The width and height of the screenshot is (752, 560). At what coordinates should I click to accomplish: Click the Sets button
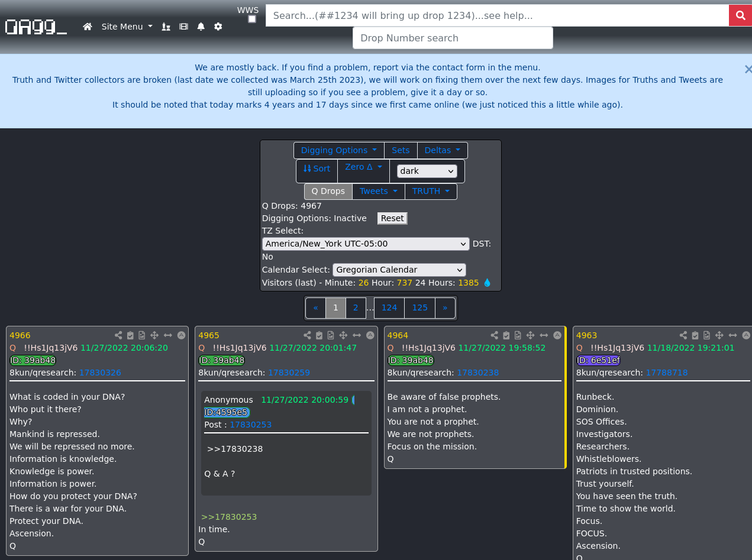401,150
